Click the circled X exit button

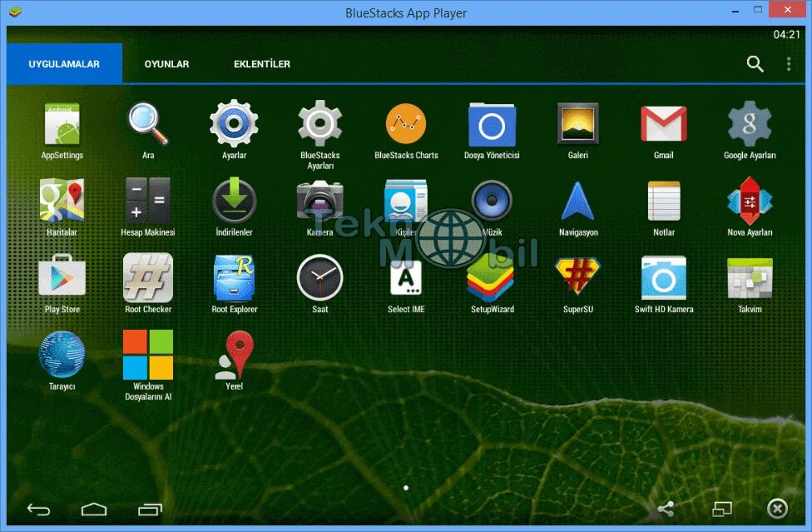777,509
